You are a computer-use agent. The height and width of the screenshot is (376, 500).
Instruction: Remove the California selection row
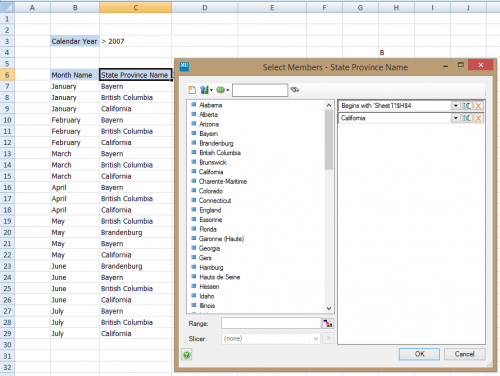(x=478, y=118)
